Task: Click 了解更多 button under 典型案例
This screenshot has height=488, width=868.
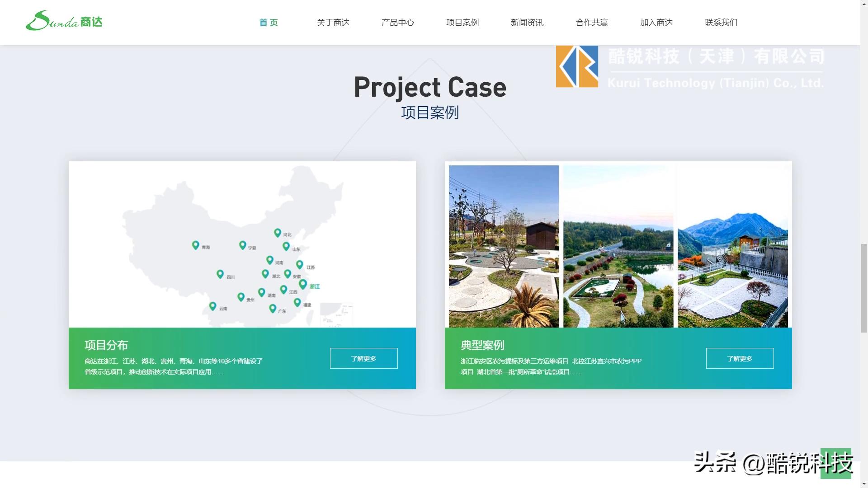Action: tap(740, 358)
